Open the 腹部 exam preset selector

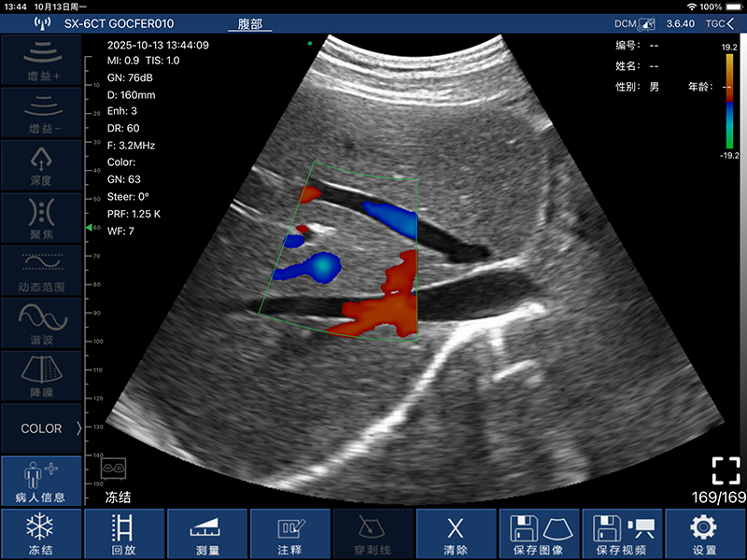coord(249,23)
